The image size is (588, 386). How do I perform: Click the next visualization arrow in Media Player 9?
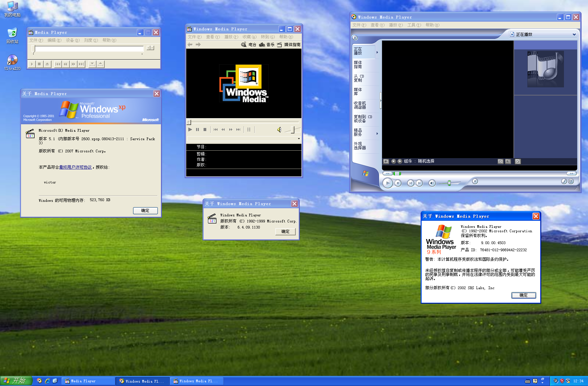(x=400, y=162)
